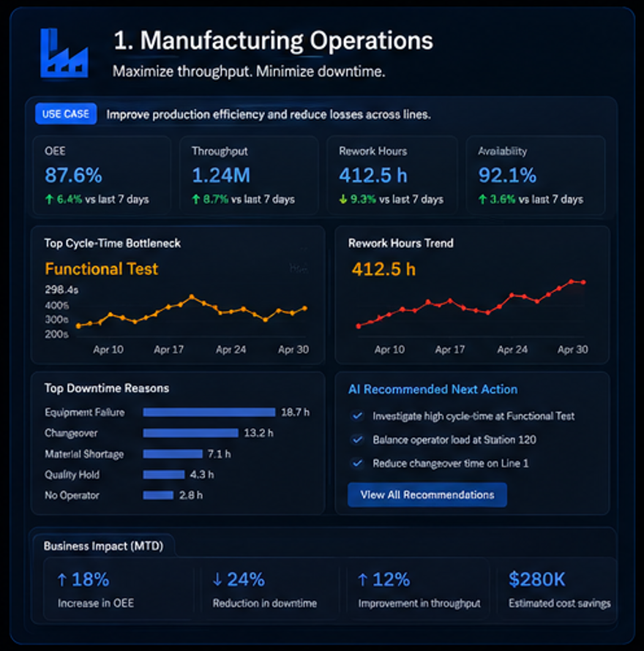Click the Equipment Failure bar
The width and height of the screenshot is (644, 651).
click(209, 412)
